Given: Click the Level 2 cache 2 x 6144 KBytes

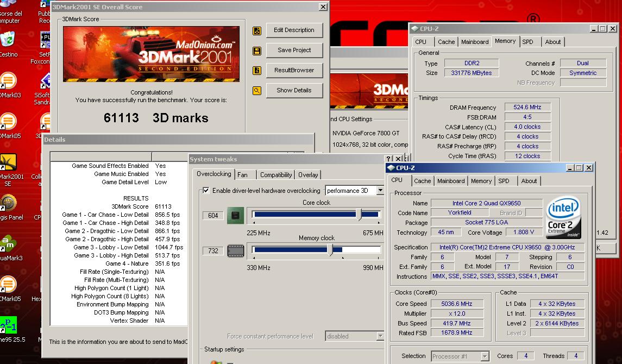Looking at the screenshot, I should point(557,323).
